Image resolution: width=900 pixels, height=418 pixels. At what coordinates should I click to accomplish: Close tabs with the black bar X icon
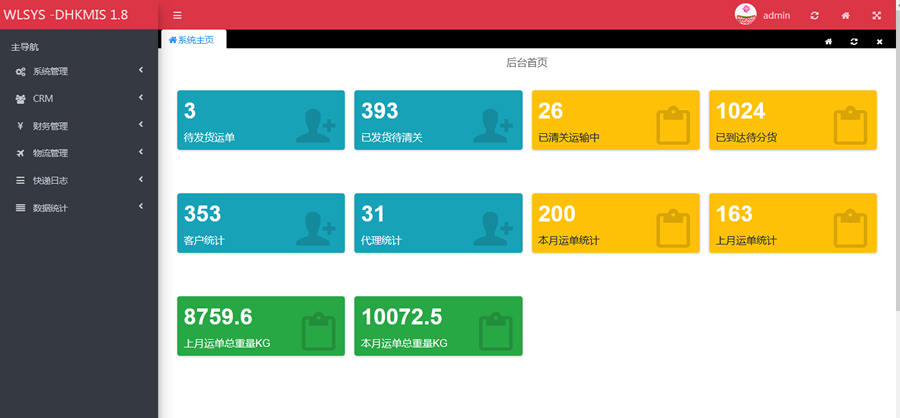[879, 42]
